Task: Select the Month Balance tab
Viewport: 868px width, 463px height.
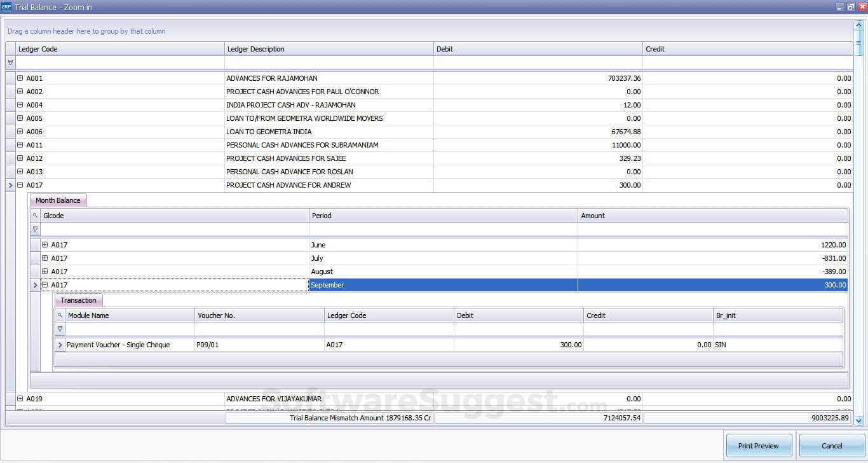Action: (58, 200)
